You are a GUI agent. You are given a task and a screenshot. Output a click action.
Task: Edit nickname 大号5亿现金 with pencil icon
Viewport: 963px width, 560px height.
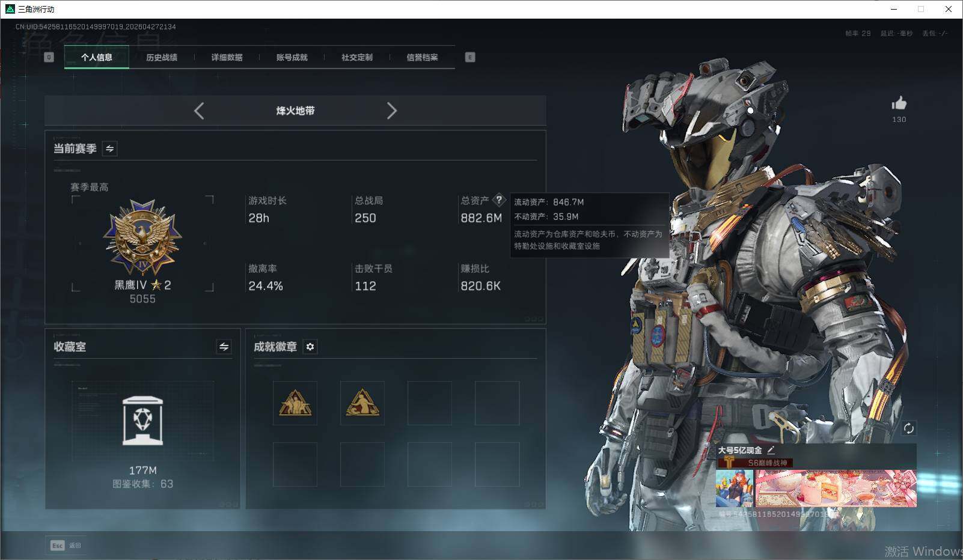coord(771,449)
